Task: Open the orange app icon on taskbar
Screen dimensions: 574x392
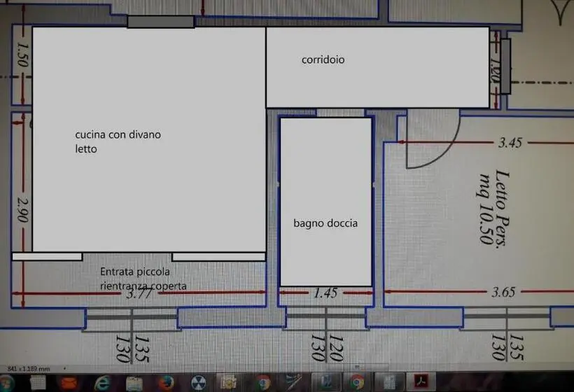Action: coord(69,383)
